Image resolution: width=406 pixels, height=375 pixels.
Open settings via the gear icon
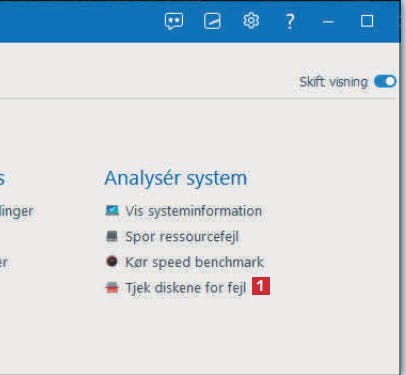(x=251, y=21)
